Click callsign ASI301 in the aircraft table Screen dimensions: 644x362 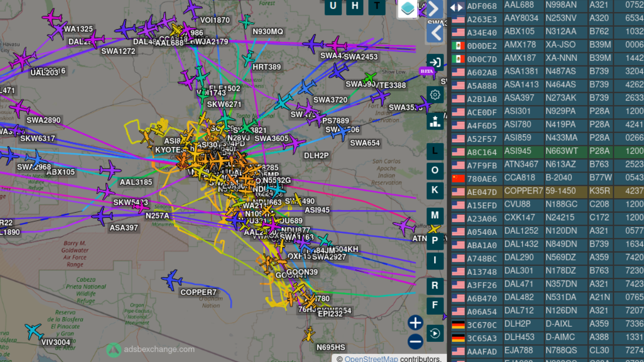tap(518, 112)
